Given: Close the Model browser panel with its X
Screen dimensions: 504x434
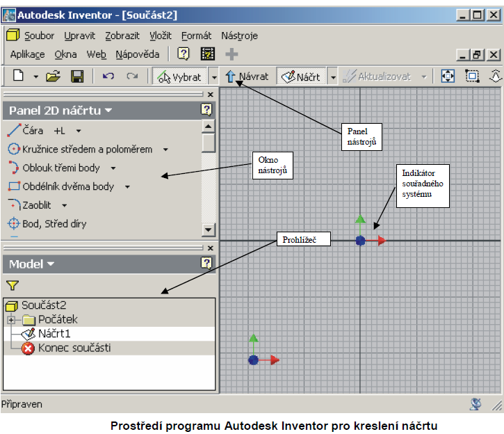Looking at the screenshot, I should click(211, 248).
